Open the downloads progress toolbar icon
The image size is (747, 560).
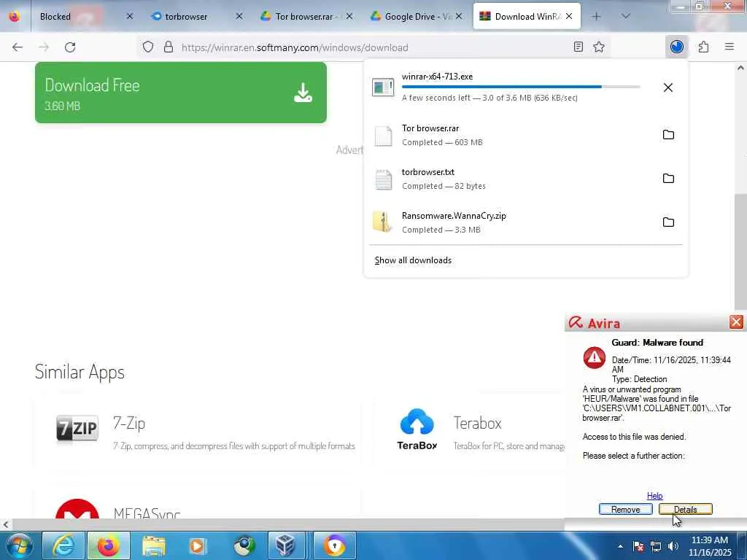(676, 47)
